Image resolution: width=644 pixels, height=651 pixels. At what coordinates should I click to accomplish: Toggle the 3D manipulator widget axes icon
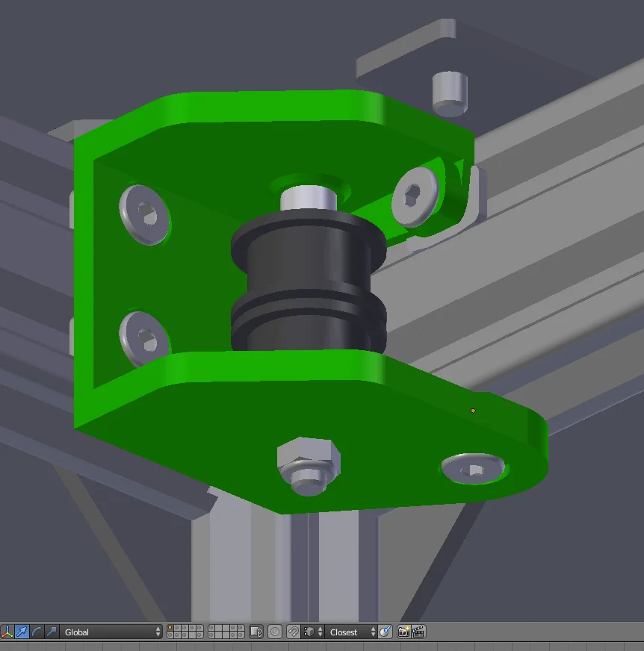pos(7,632)
